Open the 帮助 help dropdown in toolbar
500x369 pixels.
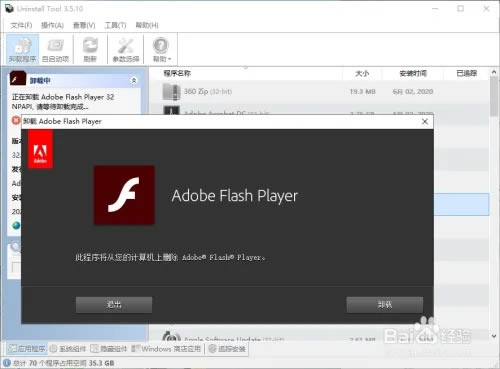(161, 50)
